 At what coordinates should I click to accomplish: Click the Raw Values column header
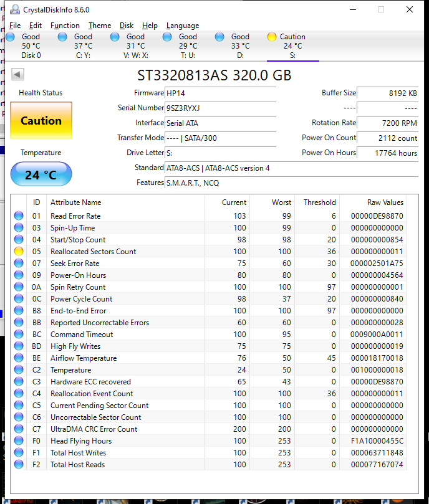(373, 202)
